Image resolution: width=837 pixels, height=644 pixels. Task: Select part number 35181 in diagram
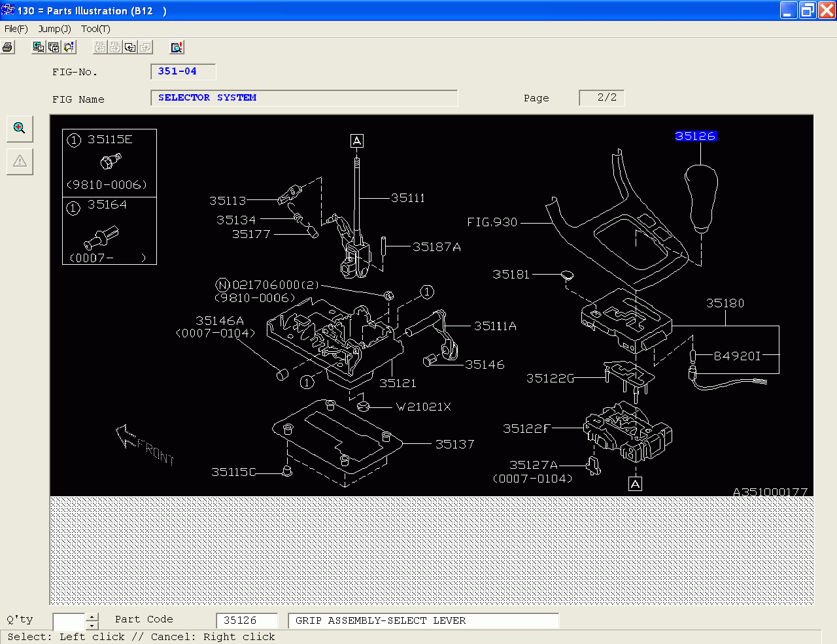[511, 275]
